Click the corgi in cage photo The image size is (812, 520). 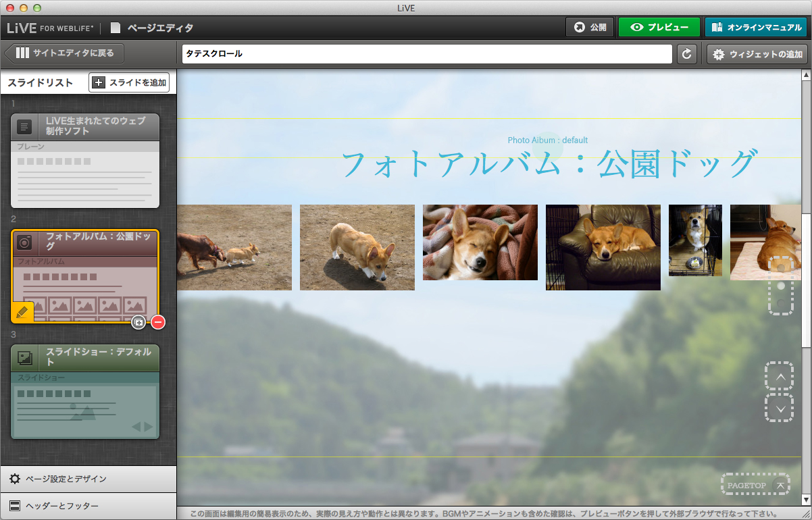[695, 240]
